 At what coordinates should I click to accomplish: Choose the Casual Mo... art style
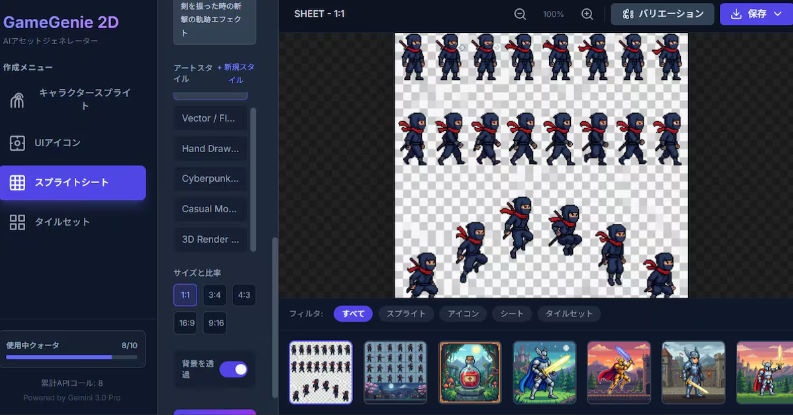coord(210,209)
